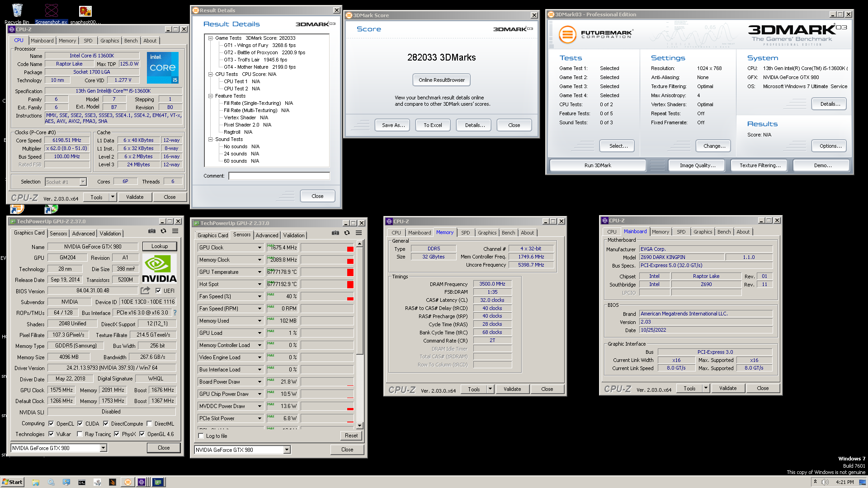Image resolution: width=868 pixels, height=488 pixels.
Task: Click the GPU Temperature red sensor graph
Action: point(327,272)
